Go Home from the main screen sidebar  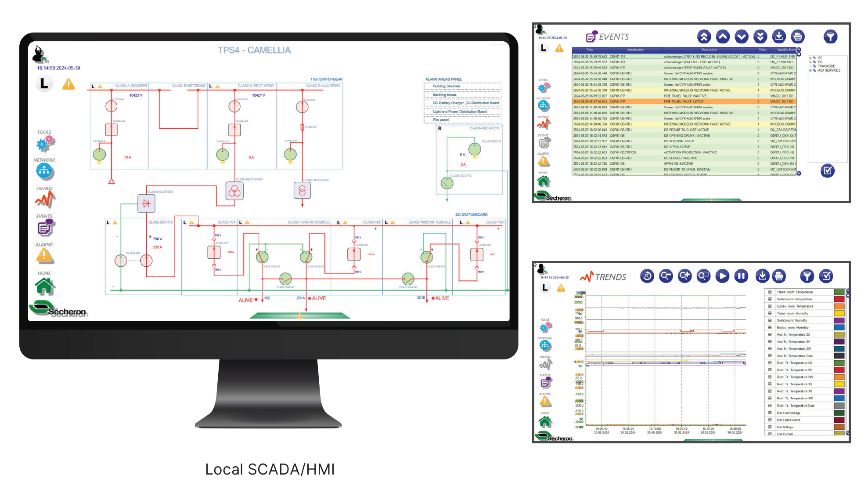tap(45, 287)
